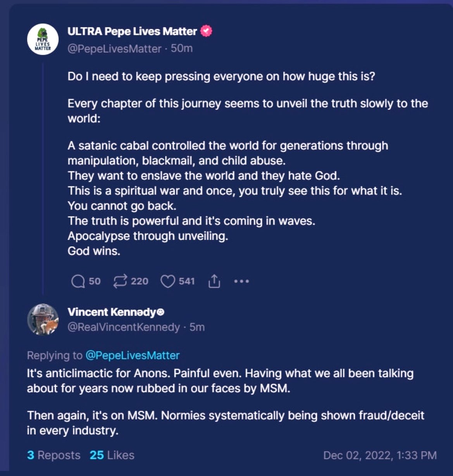Viewport: 453px width, 476px height.
Task: Click the @PepeLivesMatter handle under the name
Action: click(114, 49)
